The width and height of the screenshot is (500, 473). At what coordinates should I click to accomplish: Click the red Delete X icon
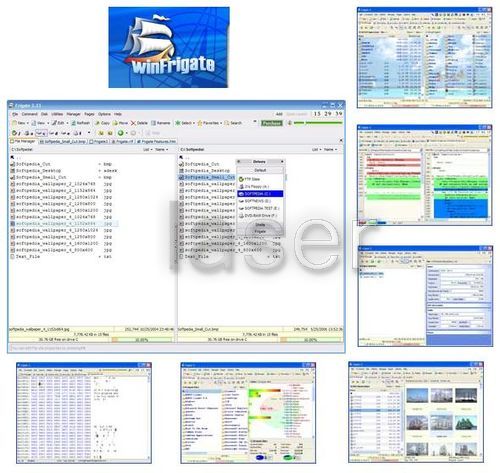(133, 123)
